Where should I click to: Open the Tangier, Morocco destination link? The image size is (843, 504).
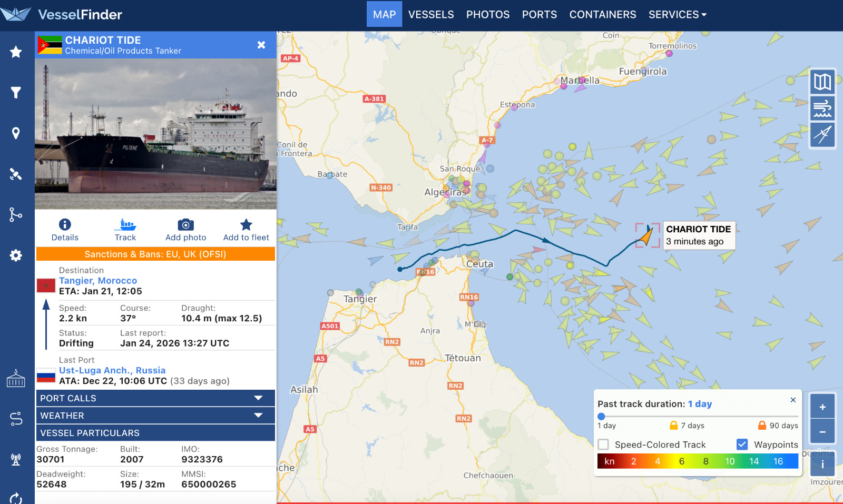point(98,281)
